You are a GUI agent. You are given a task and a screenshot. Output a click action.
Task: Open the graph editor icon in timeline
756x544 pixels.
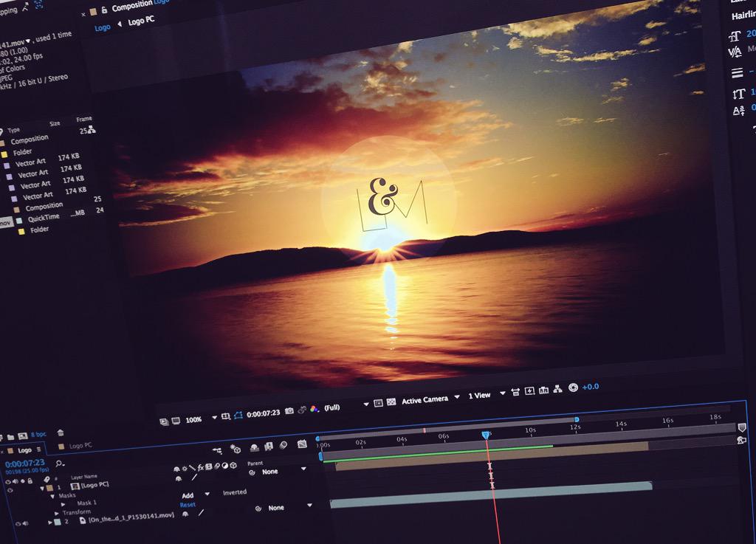coord(302,444)
